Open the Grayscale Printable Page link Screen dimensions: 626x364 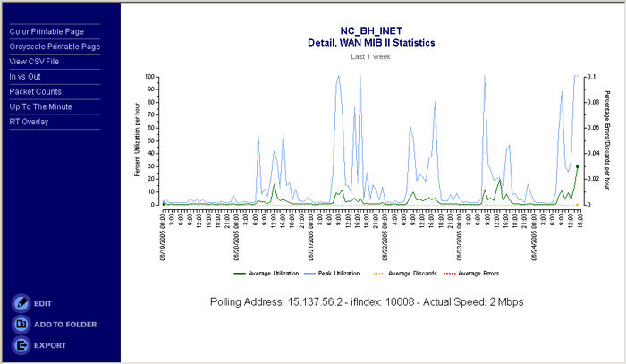[55, 47]
